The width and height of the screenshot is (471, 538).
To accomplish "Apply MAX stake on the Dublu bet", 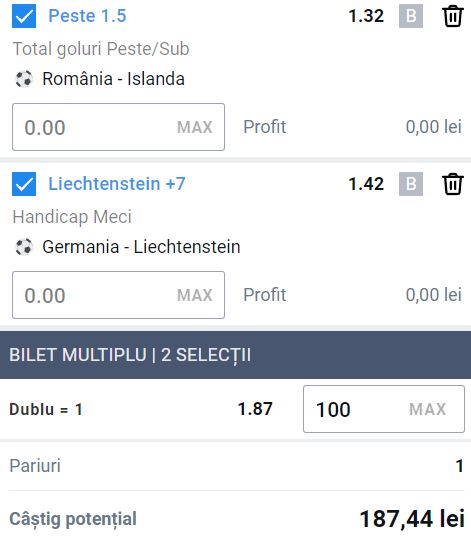I will pyautogui.click(x=427, y=409).
